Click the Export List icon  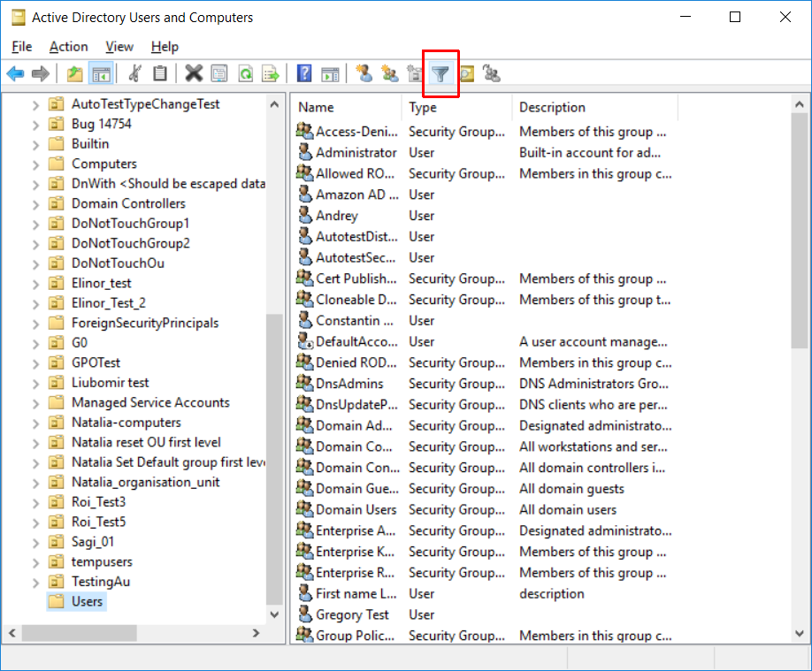pos(269,73)
